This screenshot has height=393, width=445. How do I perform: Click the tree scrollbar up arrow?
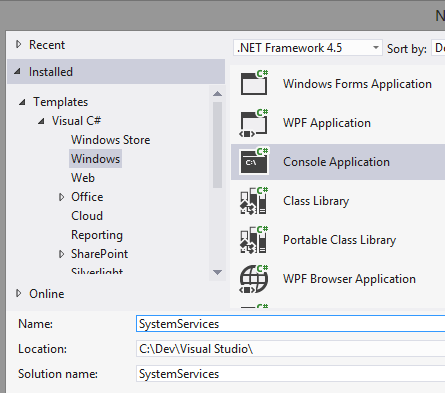point(217,94)
